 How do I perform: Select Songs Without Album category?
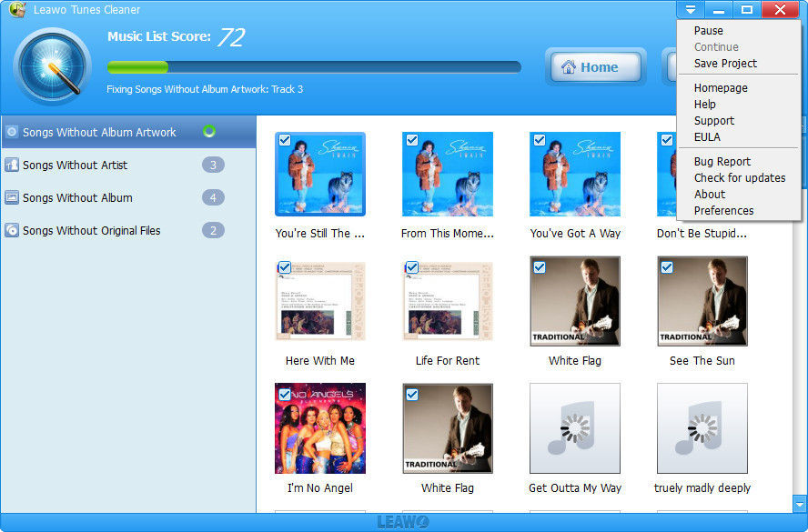[x=128, y=197]
